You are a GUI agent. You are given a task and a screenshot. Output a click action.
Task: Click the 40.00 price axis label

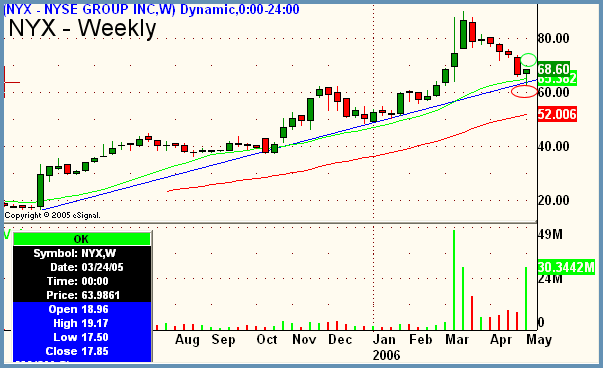tap(553, 147)
